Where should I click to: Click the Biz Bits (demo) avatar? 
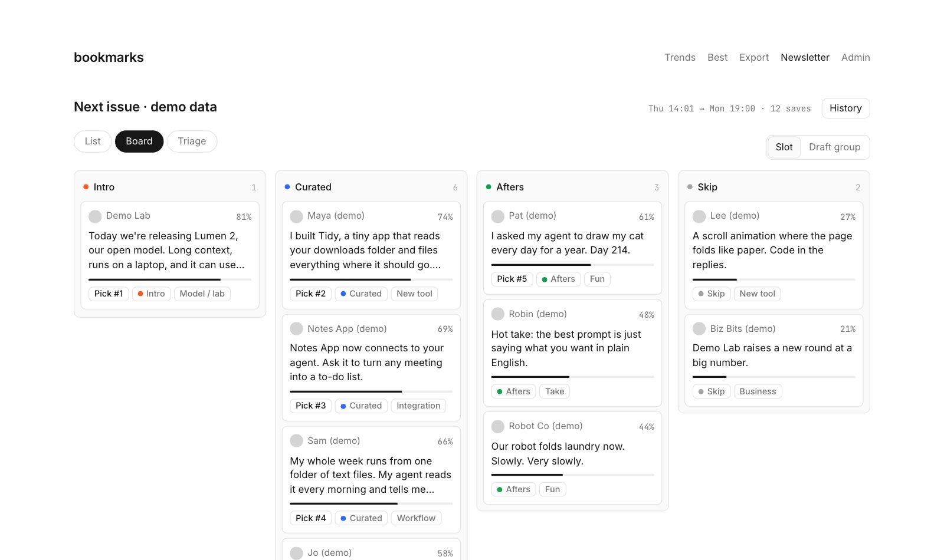699,329
